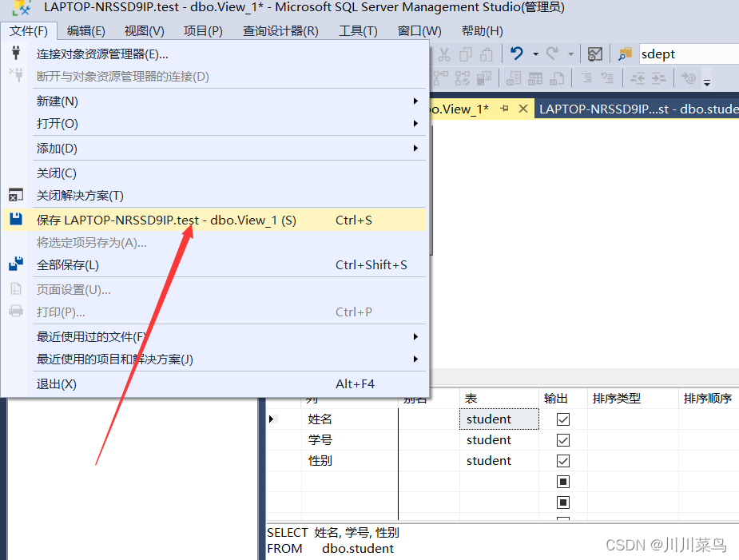Uncheck output checkbox for 性别 row
Viewport: 739px width, 560px height.
(x=563, y=460)
